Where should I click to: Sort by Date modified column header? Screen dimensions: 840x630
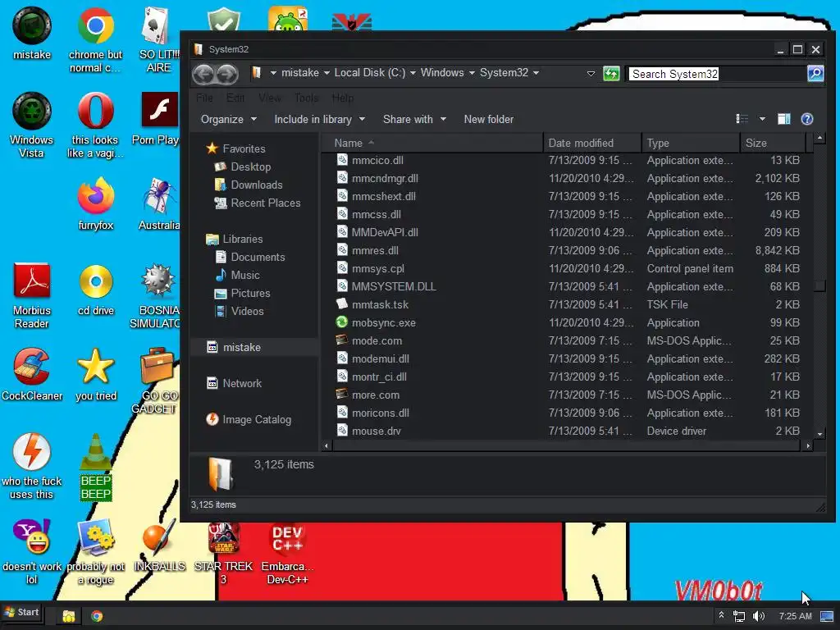click(592, 143)
